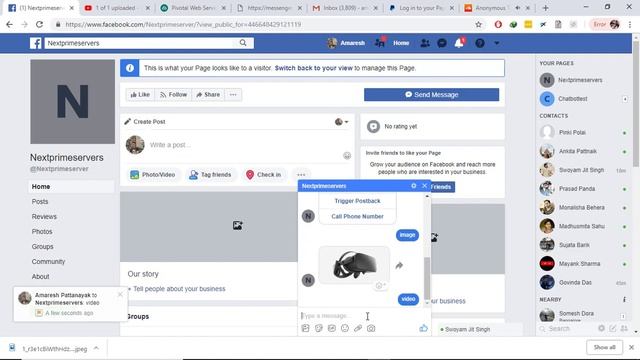This screenshot has width=640, height=360.
Task: Click Trigger Postback button in chat
Action: coord(357,201)
